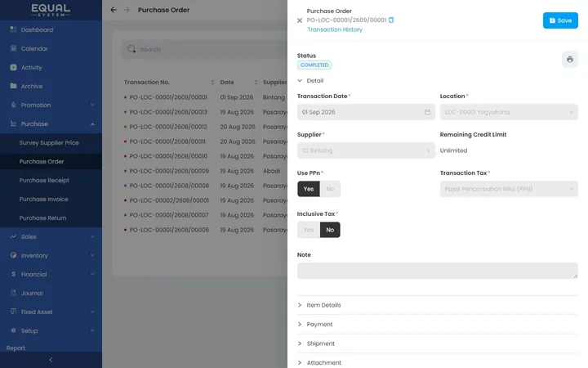Copy the purchase order number icon
The image size is (588, 368).
[x=391, y=20]
